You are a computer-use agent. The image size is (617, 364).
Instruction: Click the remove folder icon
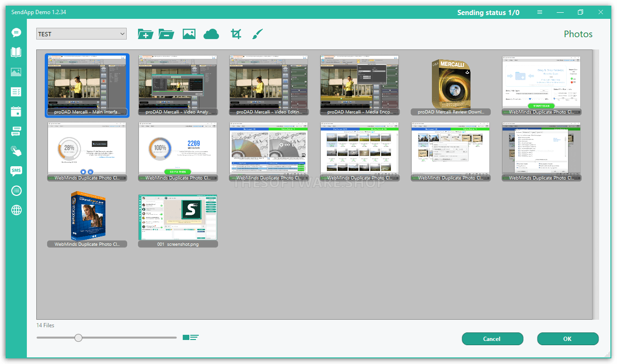click(x=166, y=34)
